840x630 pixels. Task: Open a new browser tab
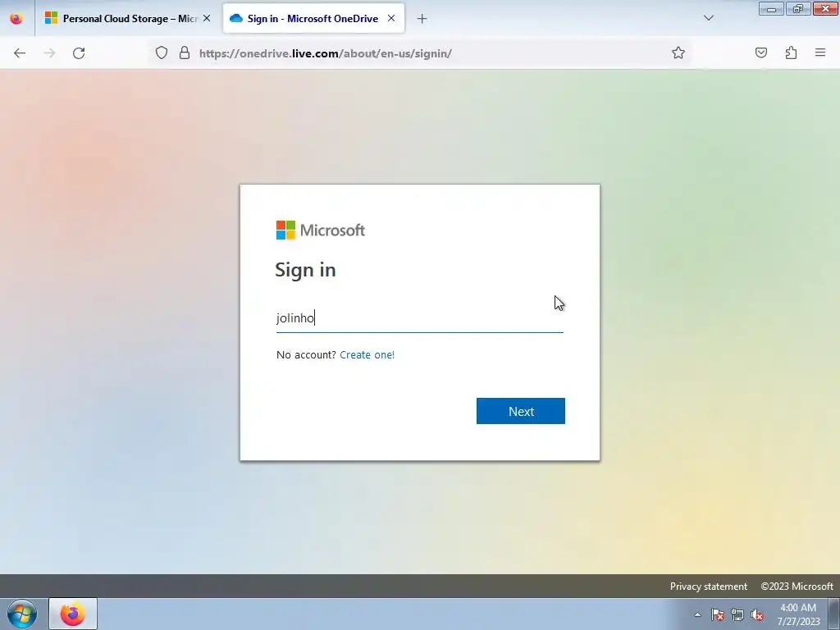click(422, 19)
